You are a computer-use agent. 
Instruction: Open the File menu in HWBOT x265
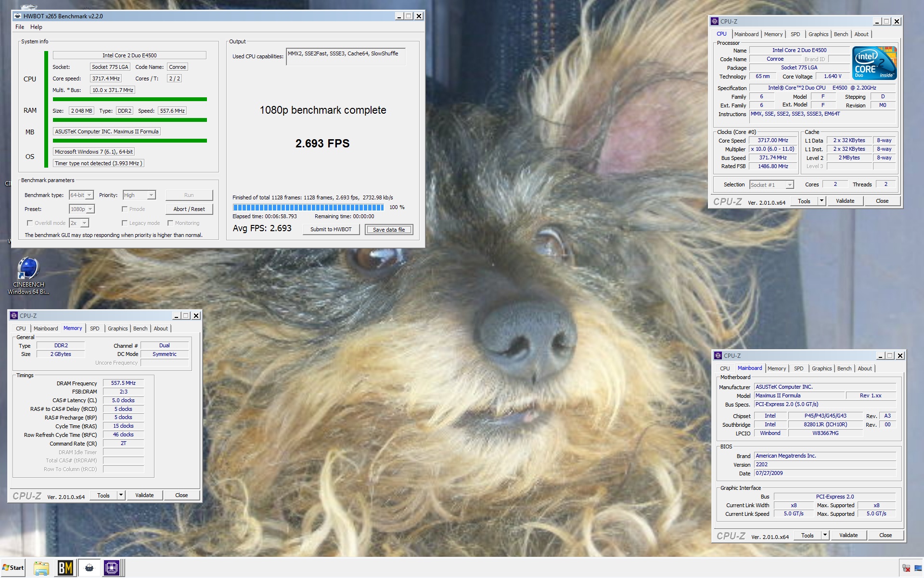pos(20,27)
